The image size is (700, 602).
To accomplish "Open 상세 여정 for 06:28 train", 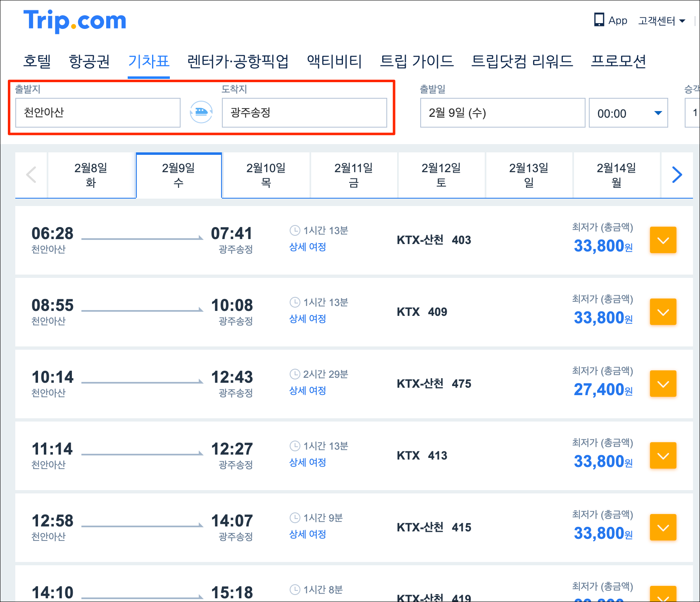I will [x=307, y=247].
